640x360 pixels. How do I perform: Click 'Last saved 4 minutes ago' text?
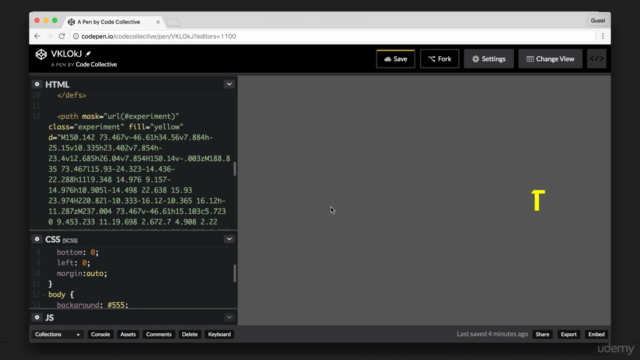pos(492,334)
